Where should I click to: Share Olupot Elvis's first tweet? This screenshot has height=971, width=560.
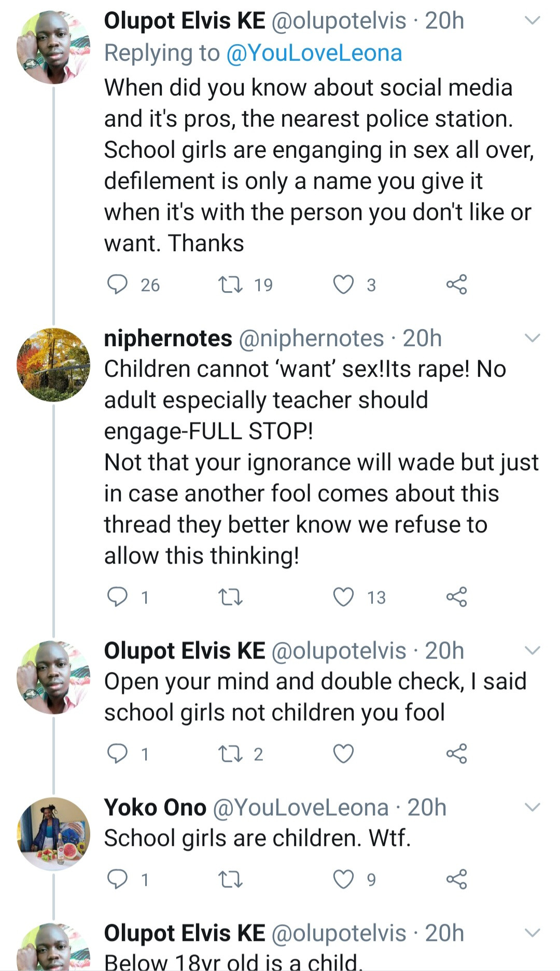[x=456, y=284]
